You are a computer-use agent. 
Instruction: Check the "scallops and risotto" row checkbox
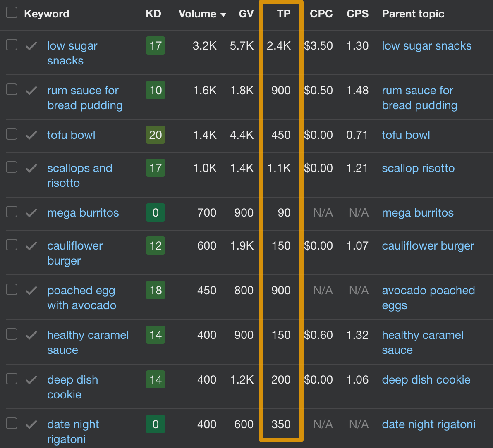(x=11, y=167)
